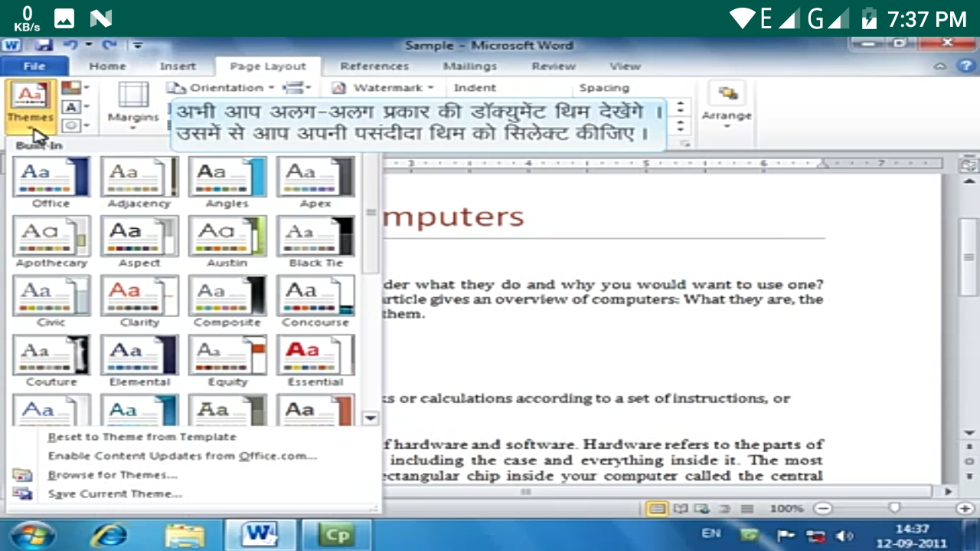Image resolution: width=980 pixels, height=551 pixels.
Task: Apply the Apothecary theme
Action: coord(51,242)
